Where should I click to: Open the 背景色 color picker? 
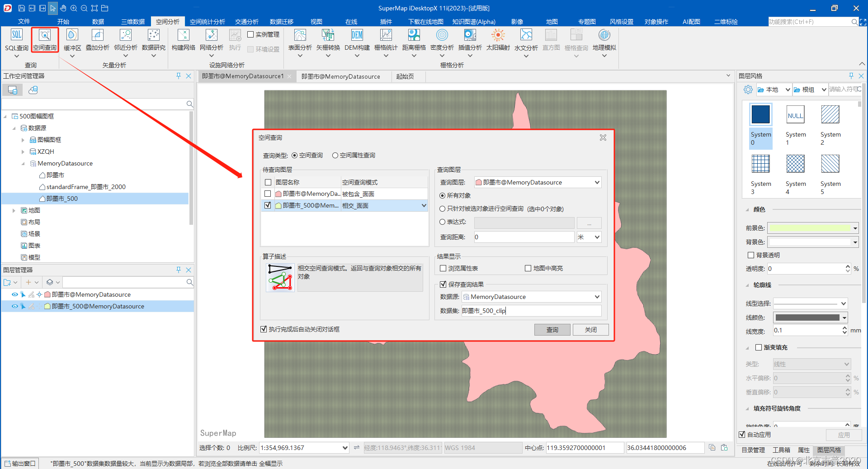click(813, 242)
